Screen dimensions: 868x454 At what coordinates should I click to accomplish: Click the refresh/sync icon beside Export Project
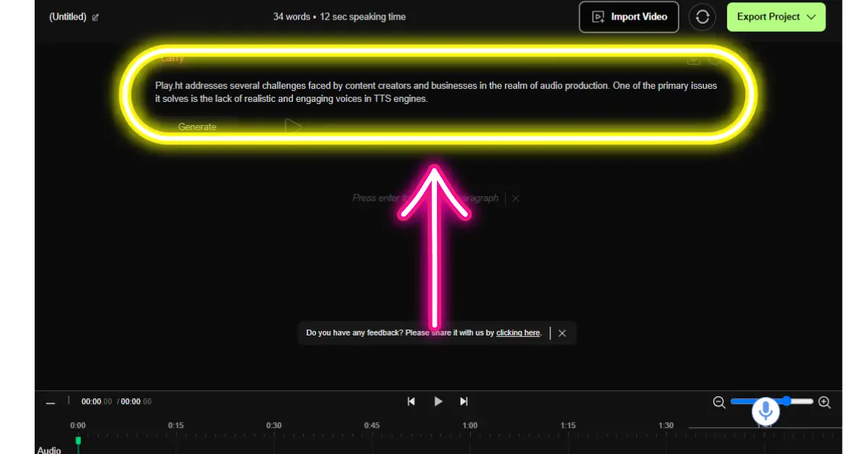coord(702,17)
